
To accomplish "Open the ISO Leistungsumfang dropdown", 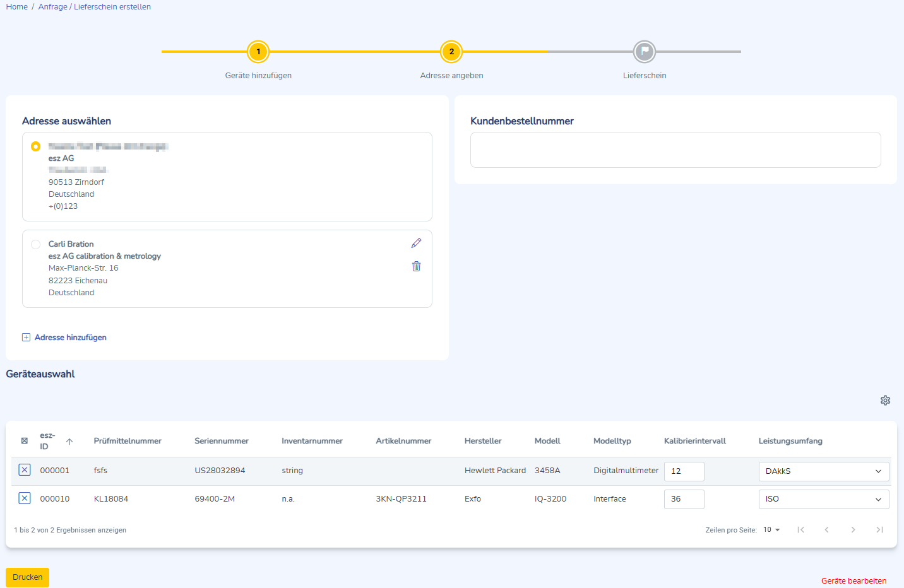I will 823,499.
